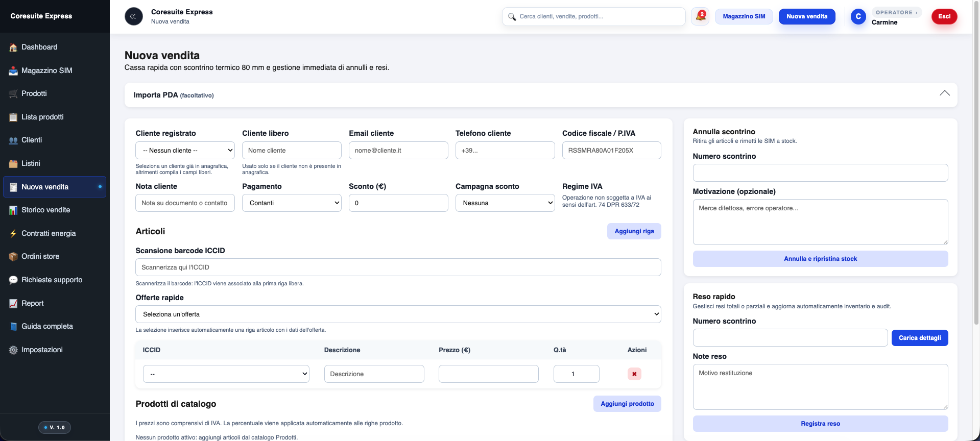Screen dimensions: 980x441
Task: Click the user avatar circle C
Action: [858, 16]
